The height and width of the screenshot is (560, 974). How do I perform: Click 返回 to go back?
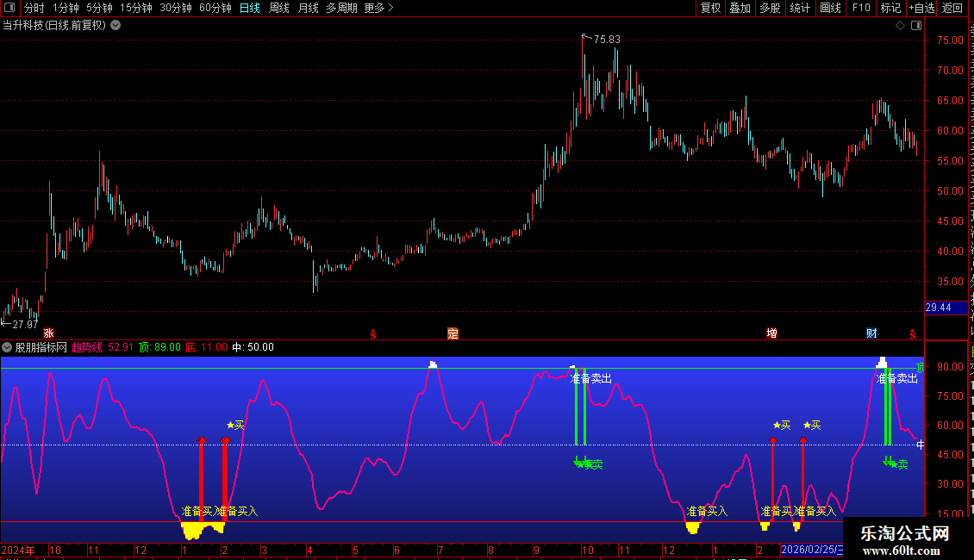(x=952, y=8)
